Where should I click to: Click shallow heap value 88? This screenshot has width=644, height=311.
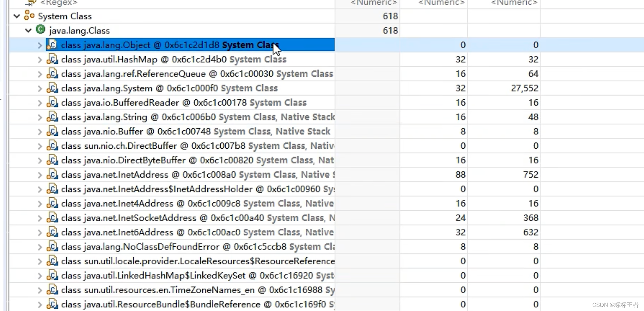(x=460, y=175)
